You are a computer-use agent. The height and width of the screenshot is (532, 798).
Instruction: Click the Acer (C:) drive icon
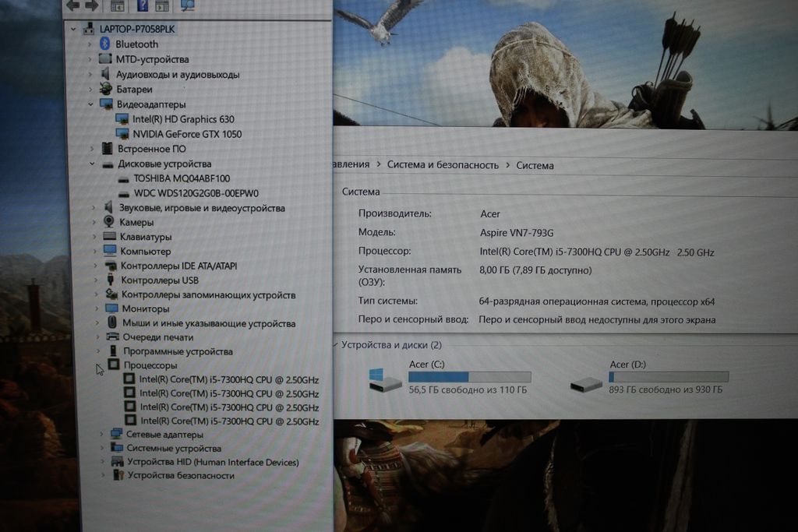385,379
